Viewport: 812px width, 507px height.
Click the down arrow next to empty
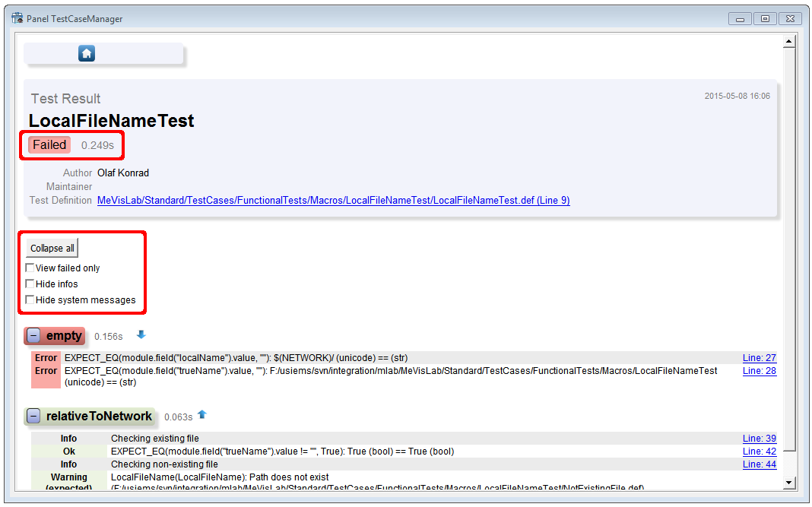(x=141, y=334)
